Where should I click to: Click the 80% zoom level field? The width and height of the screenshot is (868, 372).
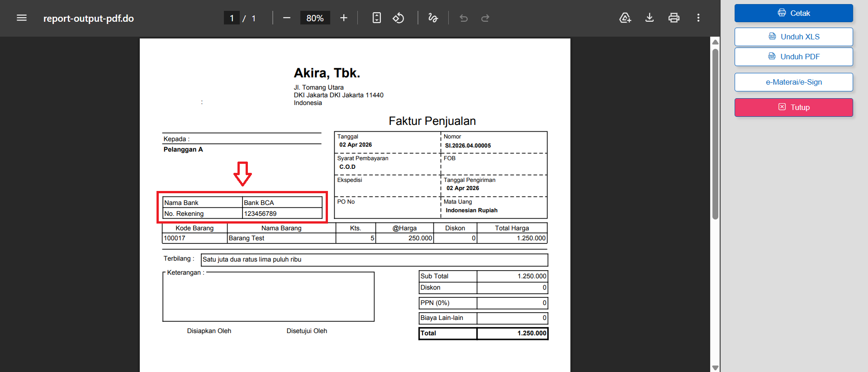tap(315, 18)
